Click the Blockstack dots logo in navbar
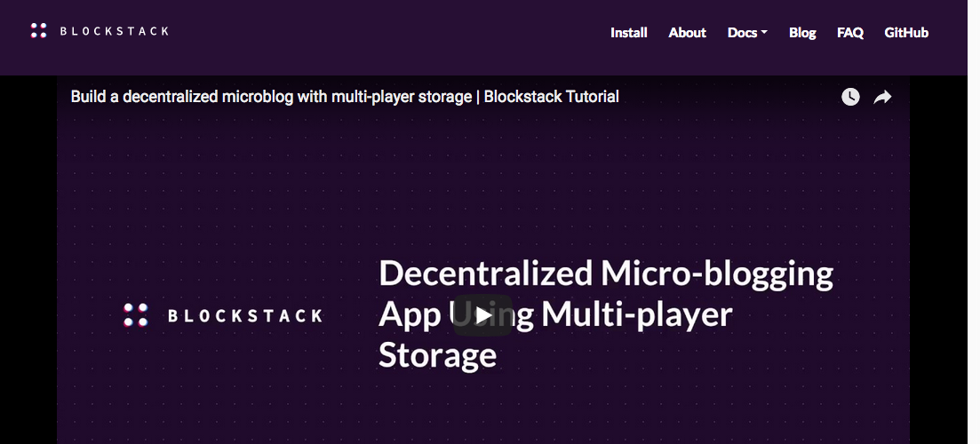This screenshot has width=980, height=444. (x=38, y=31)
